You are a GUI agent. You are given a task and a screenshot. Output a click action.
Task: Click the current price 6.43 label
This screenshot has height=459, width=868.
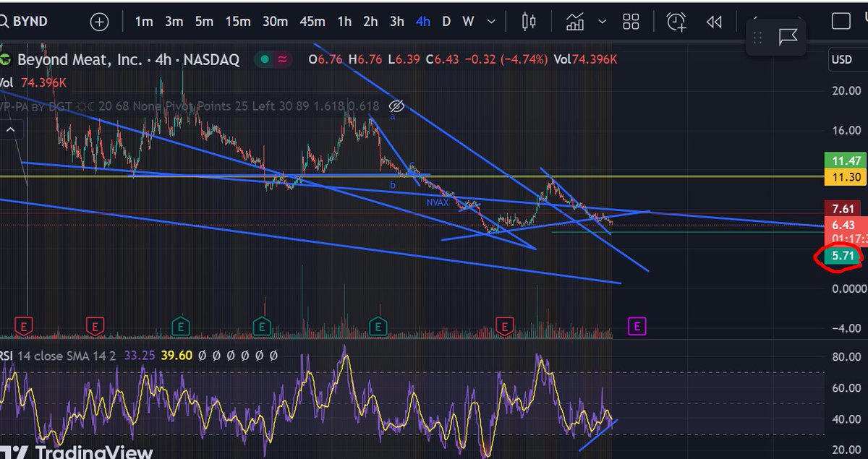click(845, 225)
